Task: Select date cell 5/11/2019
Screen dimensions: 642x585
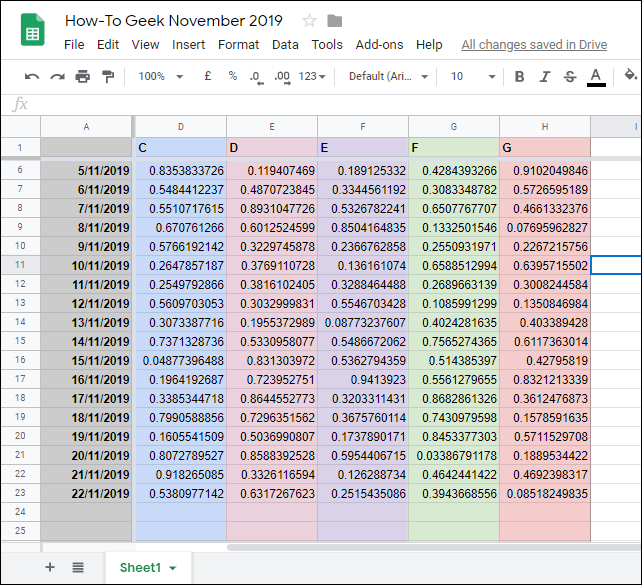Action: pos(86,170)
